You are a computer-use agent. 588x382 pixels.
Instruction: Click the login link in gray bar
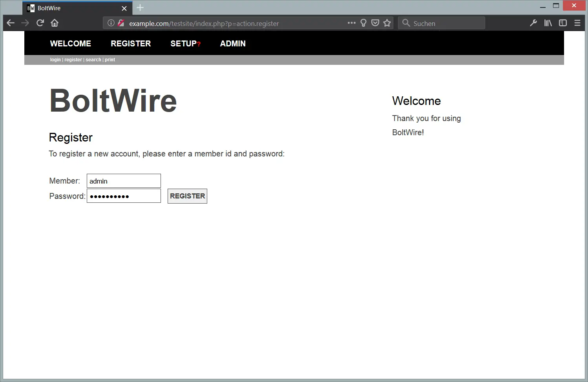pyautogui.click(x=55, y=60)
